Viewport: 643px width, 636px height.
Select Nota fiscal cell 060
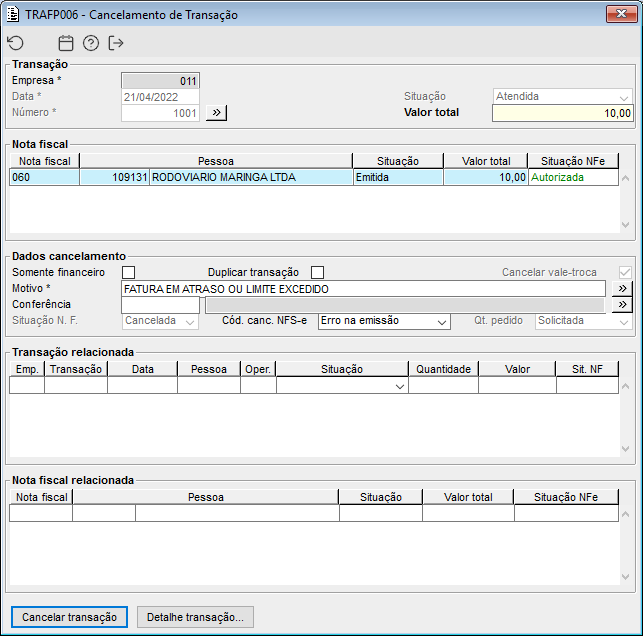(44, 177)
